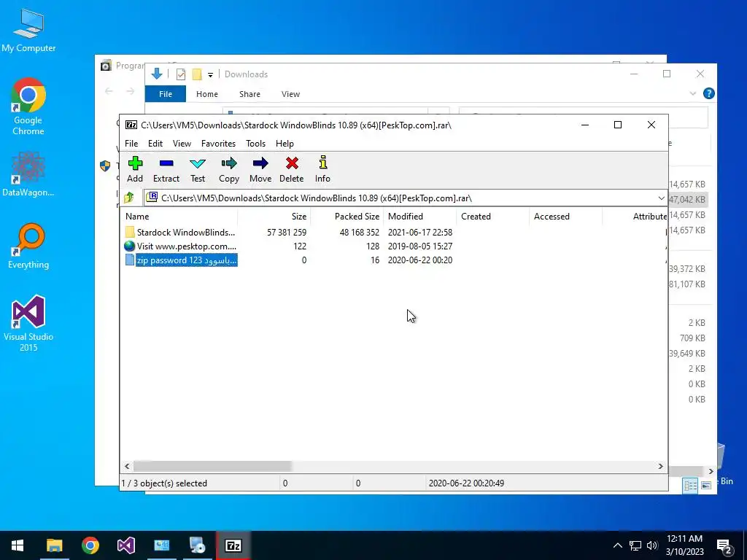This screenshot has width=747, height=560.
Task: Open the Edit menu in 7-Zip
Action: point(155,144)
